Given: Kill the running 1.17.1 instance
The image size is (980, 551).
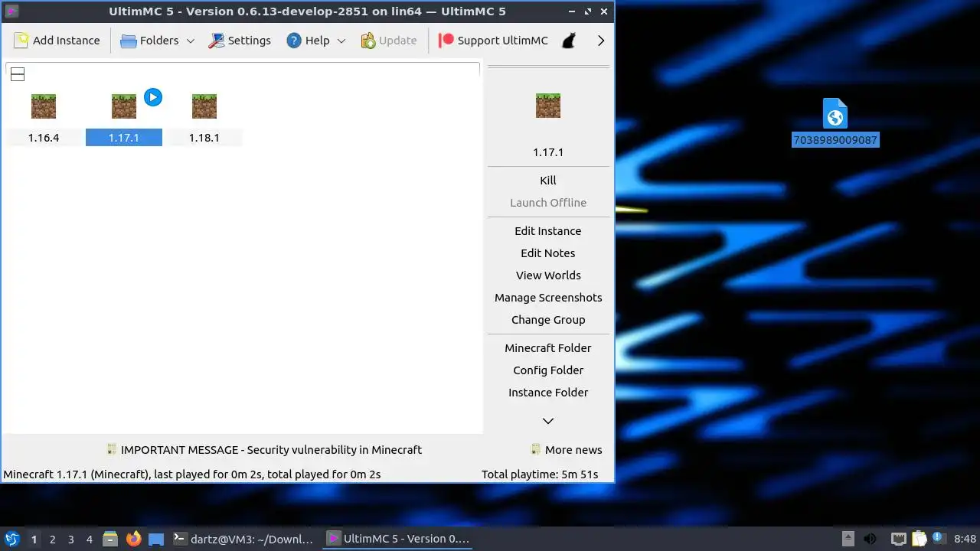Looking at the screenshot, I should [548, 181].
